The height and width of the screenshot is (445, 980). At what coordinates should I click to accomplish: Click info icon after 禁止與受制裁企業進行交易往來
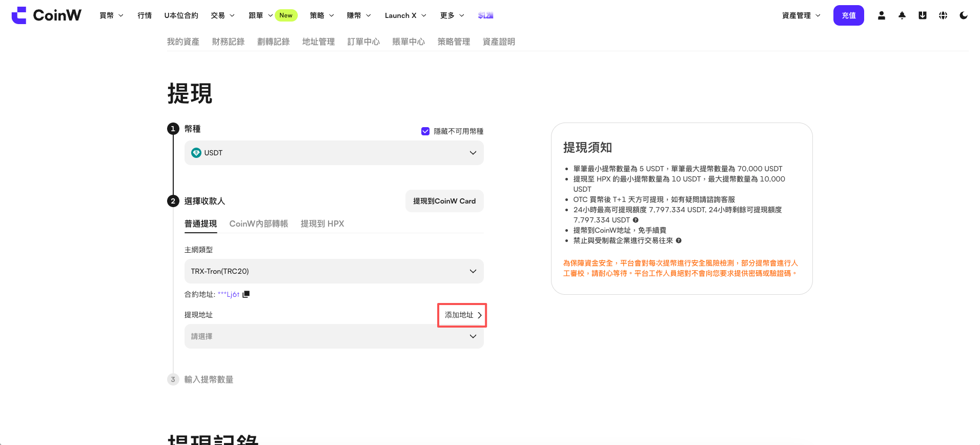(679, 240)
